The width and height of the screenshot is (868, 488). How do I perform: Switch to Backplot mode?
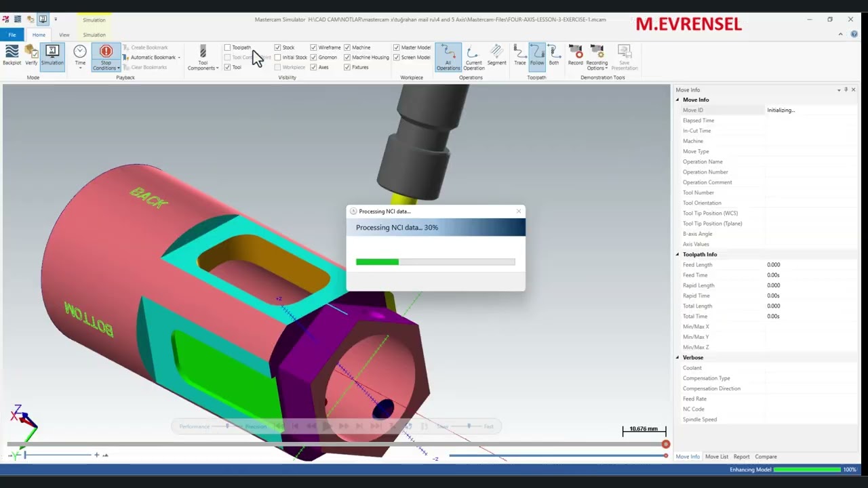click(x=12, y=56)
